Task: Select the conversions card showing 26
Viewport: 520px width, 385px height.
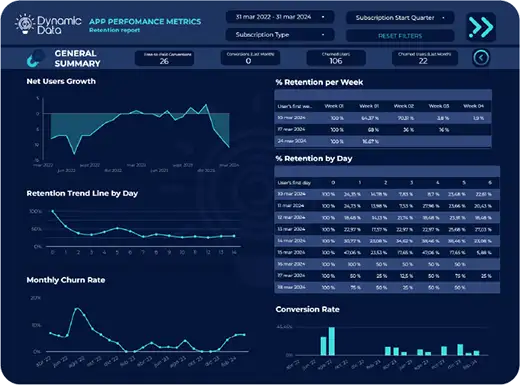Action: click(x=164, y=58)
